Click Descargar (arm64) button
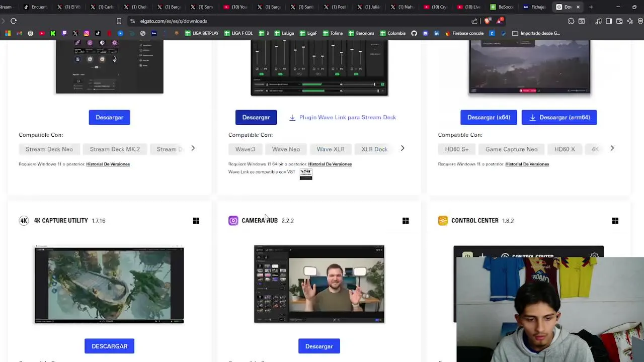This screenshot has height=362, width=644. [559, 117]
